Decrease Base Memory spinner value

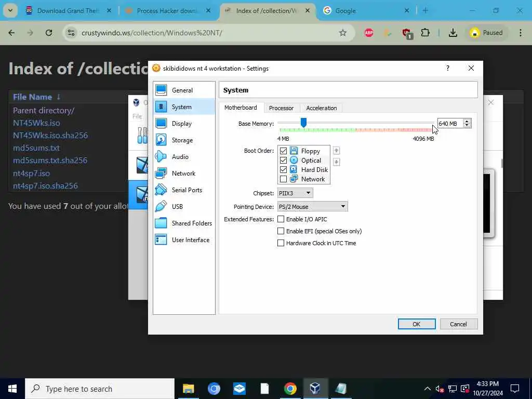467,126
